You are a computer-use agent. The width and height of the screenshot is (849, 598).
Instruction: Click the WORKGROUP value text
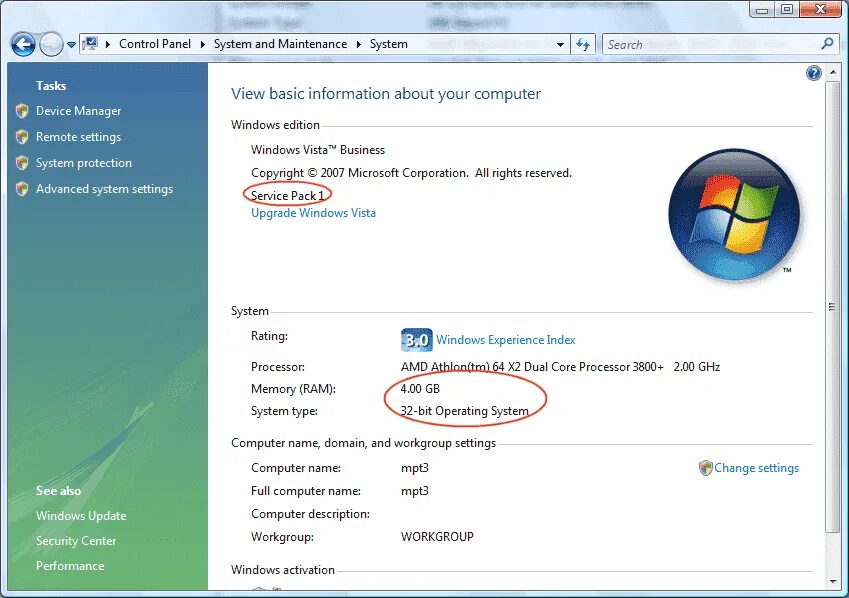[x=437, y=537]
